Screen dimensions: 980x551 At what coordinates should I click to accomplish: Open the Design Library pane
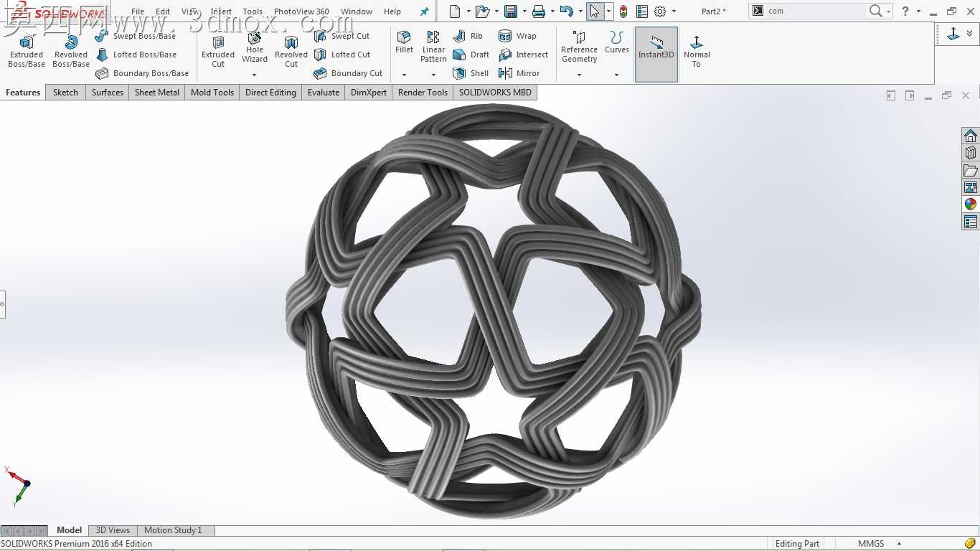(971, 154)
